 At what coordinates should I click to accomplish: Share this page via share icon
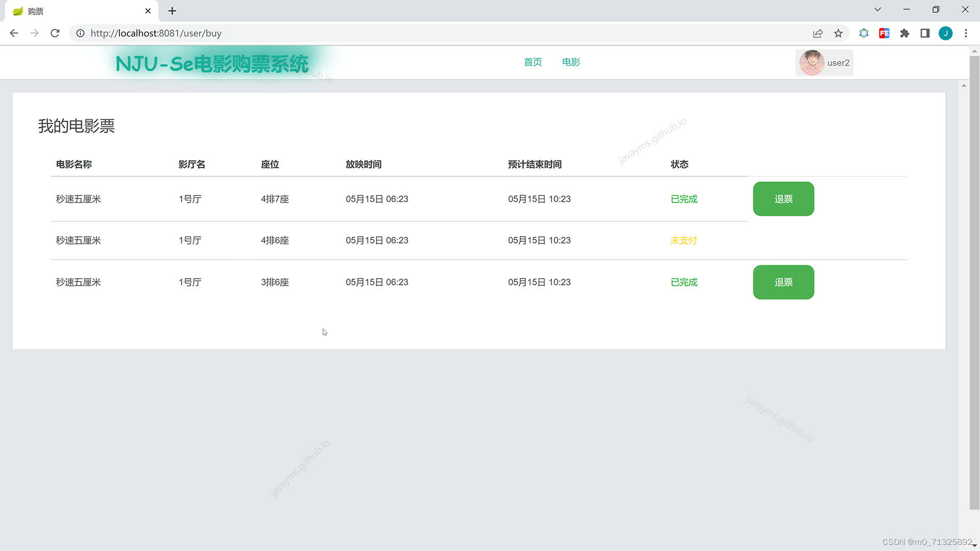point(818,33)
